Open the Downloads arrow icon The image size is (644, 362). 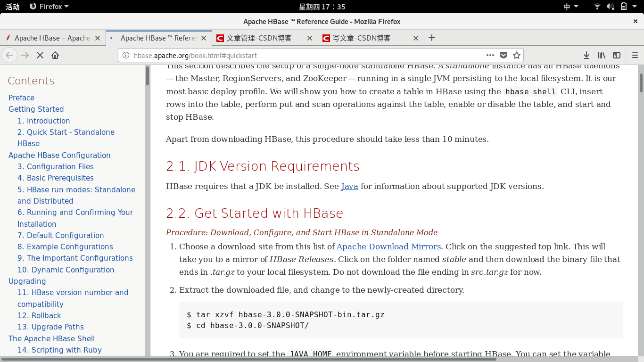click(586, 55)
